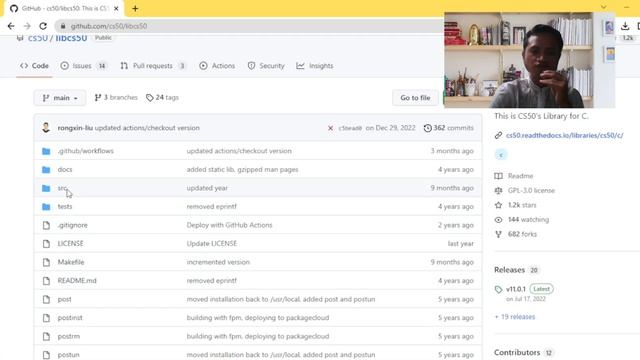Screen dimensions: 640x360
Task: Open the postinst file
Action: point(70,318)
